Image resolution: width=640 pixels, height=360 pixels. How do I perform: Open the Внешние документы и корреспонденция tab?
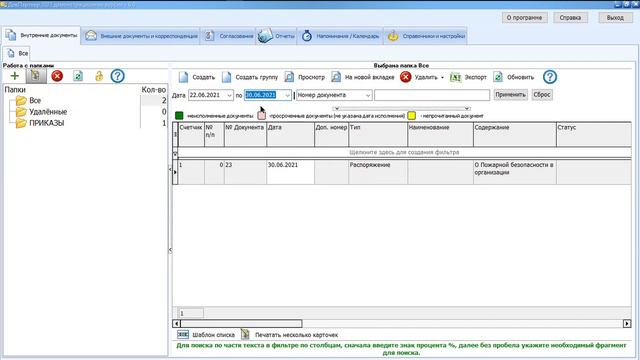141,36
